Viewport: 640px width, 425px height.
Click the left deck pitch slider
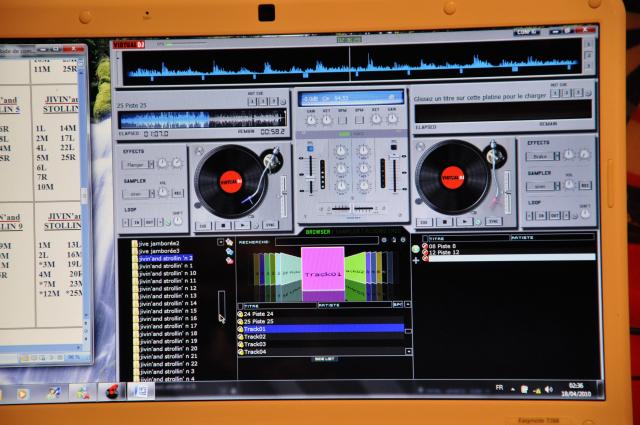[284, 197]
